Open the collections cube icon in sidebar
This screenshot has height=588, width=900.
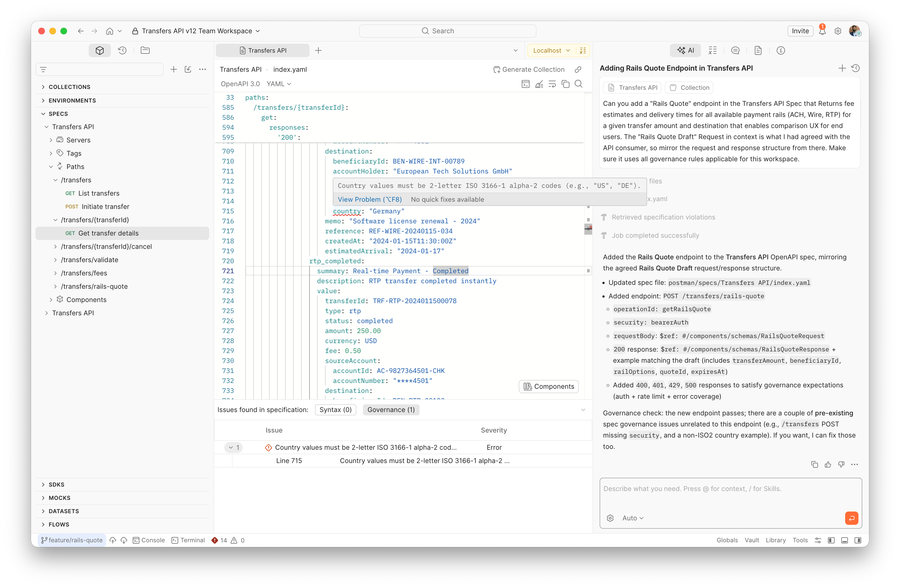pyautogui.click(x=99, y=50)
